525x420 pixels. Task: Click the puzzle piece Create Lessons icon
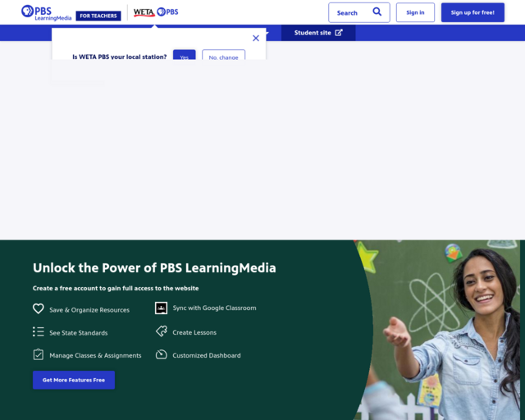[x=162, y=331]
